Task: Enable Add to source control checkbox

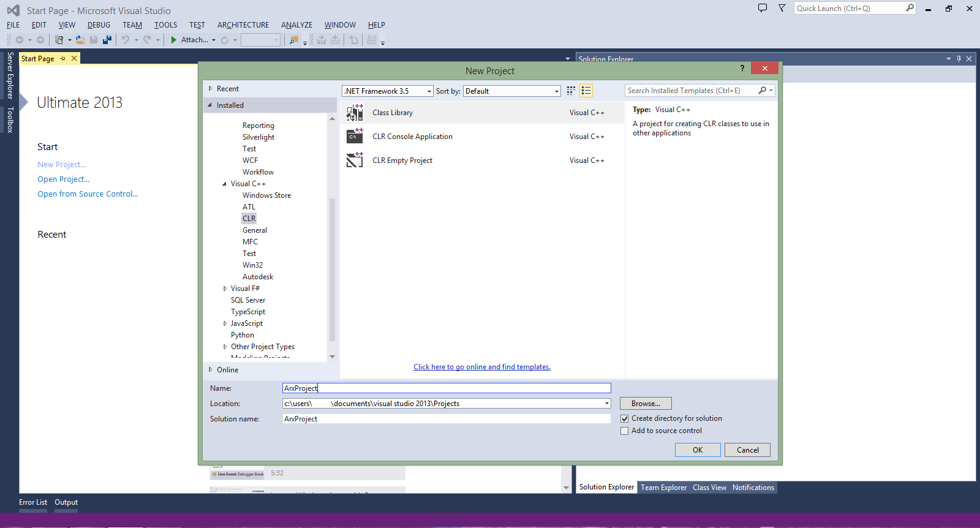Action: [x=625, y=431]
